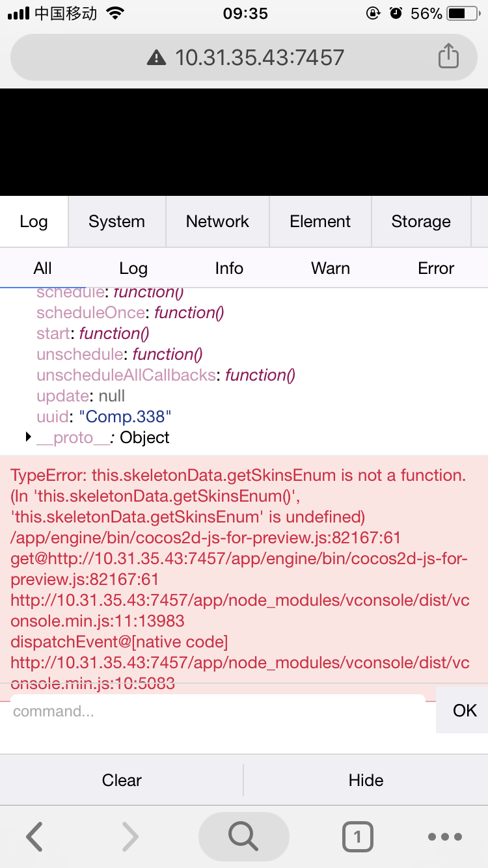Tap the address bar URL 10.31.35.43:7457
Screen dimensions: 488x868
[x=259, y=57]
